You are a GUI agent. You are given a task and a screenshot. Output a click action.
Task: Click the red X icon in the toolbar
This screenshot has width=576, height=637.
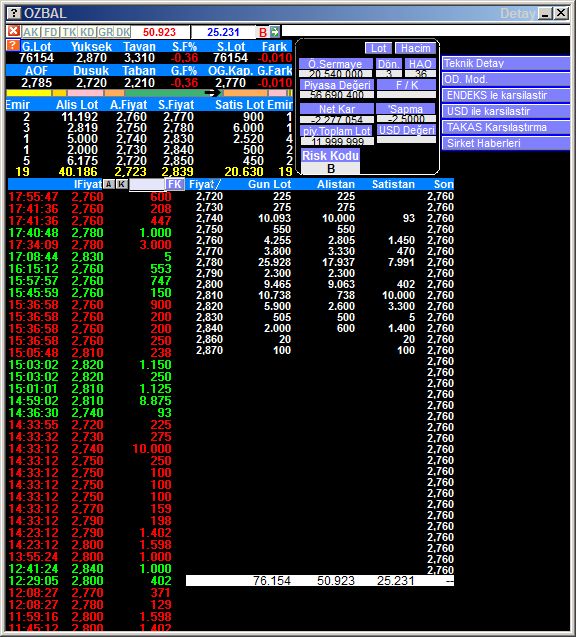(x=13, y=31)
